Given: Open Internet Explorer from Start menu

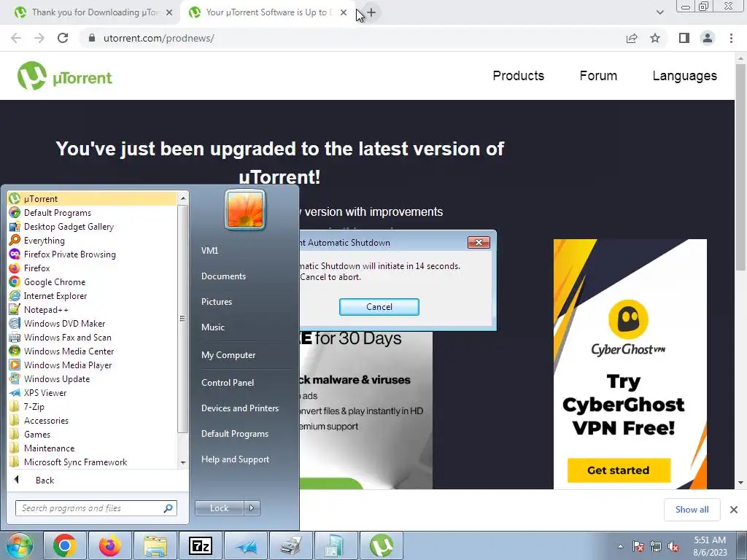Looking at the screenshot, I should point(92,295).
